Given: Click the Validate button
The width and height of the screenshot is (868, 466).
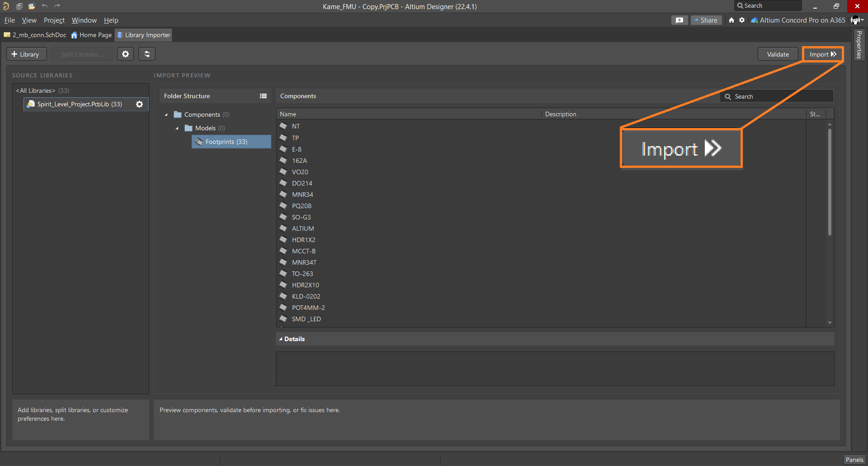Looking at the screenshot, I should click(x=777, y=54).
